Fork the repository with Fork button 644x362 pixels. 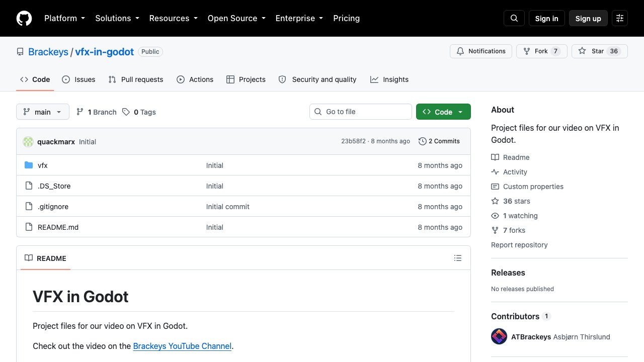542,51
